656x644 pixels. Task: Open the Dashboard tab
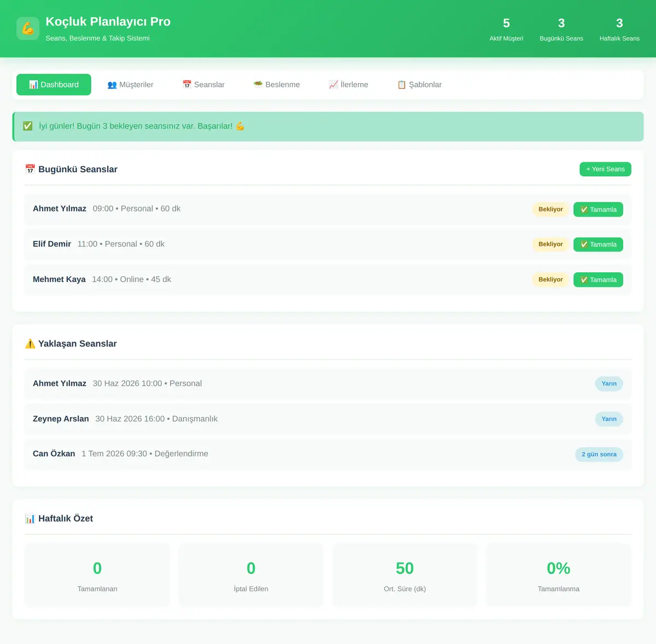point(54,85)
